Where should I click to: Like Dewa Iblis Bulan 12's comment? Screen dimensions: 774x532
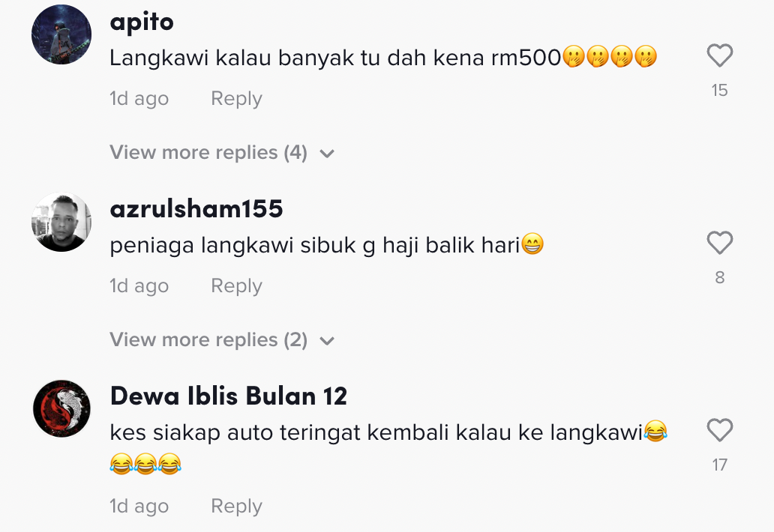(x=720, y=430)
